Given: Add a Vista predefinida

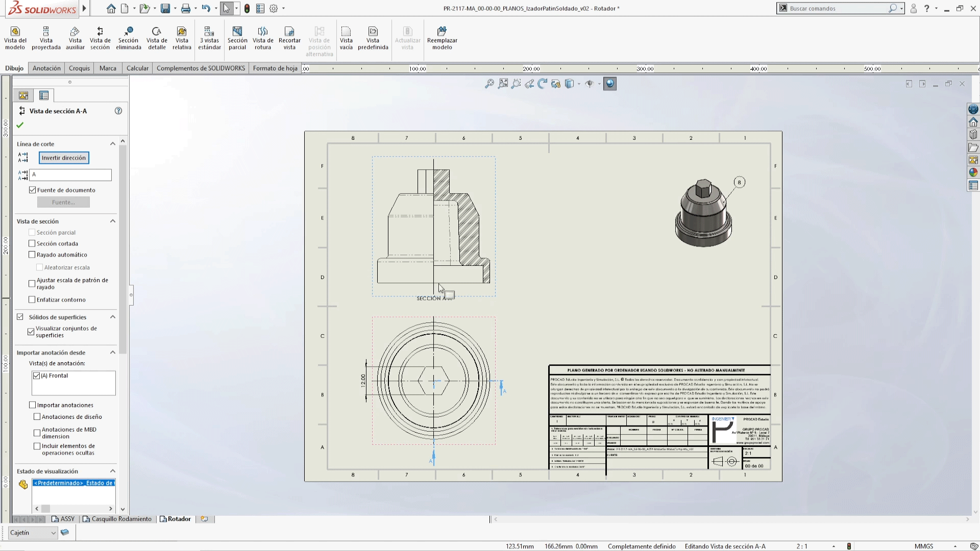Looking at the screenshot, I should pos(373,38).
